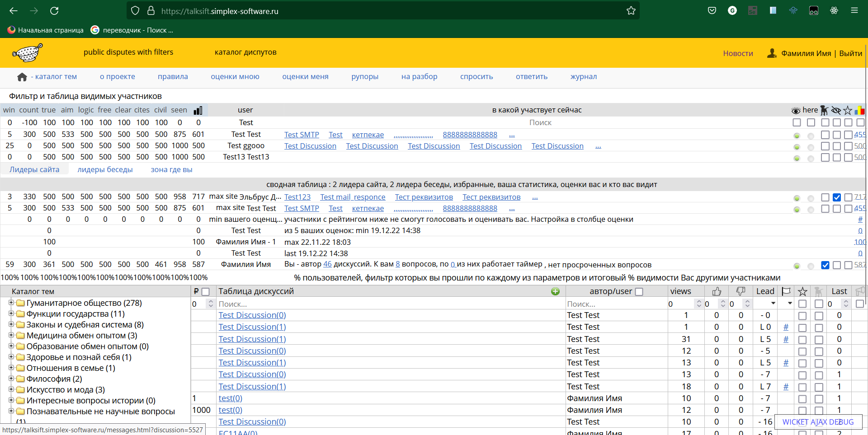Click the user profile silhouette icon
The image size is (868, 435).
click(772, 53)
